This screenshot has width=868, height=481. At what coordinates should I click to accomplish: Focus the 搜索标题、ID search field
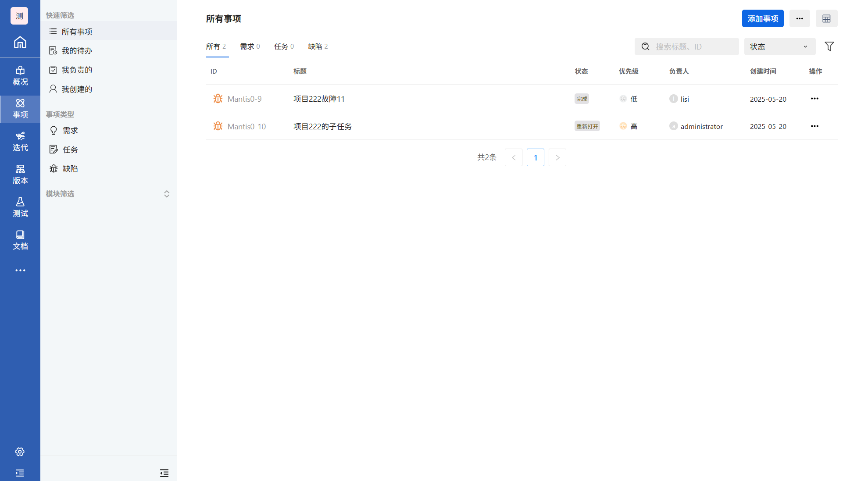pos(687,46)
